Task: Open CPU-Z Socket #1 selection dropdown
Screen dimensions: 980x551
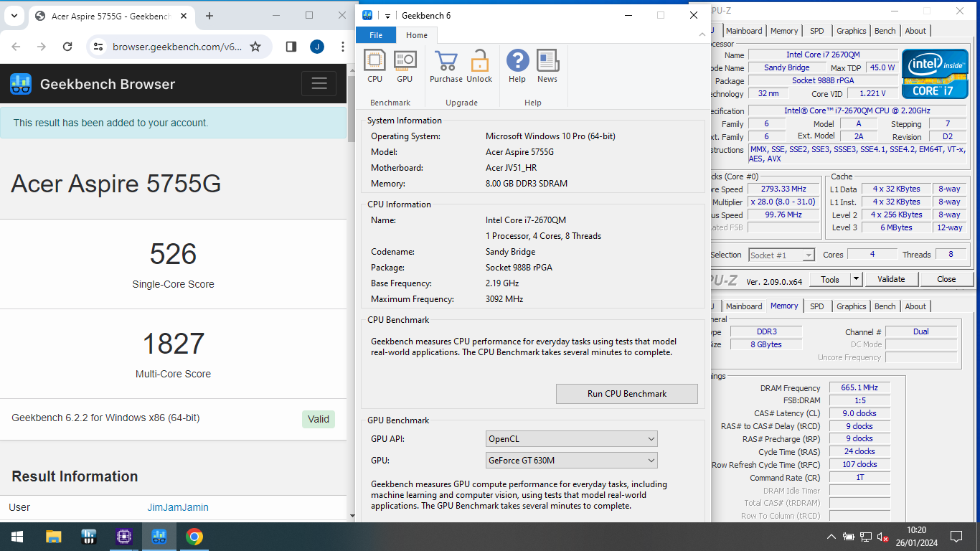Action: click(781, 255)
